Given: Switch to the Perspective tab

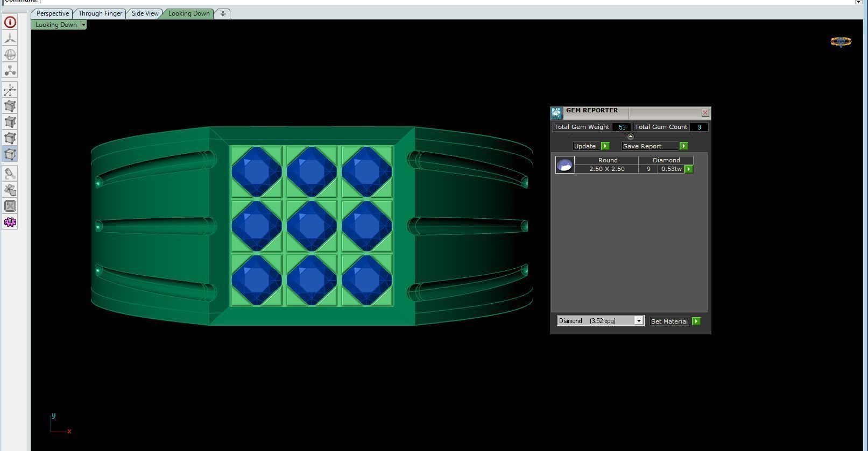Looking at the screenshot, I should click(x=52, y=13).
